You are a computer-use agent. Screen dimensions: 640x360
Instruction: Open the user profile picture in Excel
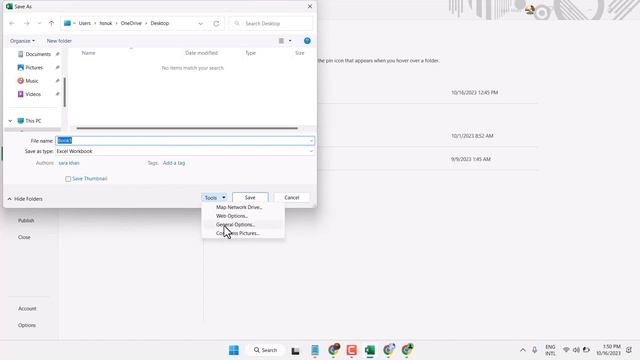[530, 9]
